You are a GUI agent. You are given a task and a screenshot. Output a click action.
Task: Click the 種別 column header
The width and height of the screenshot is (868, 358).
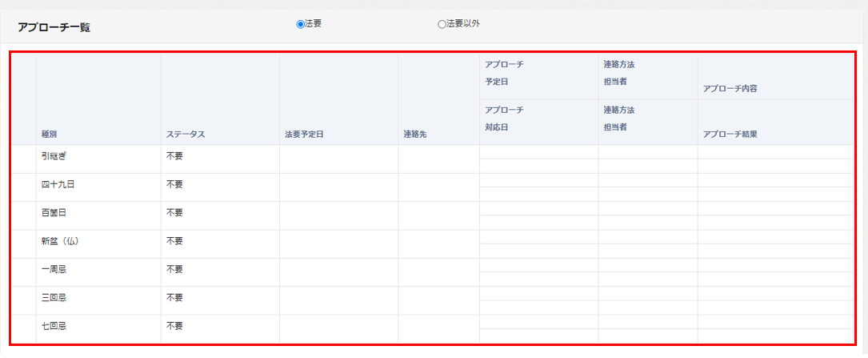50,135
